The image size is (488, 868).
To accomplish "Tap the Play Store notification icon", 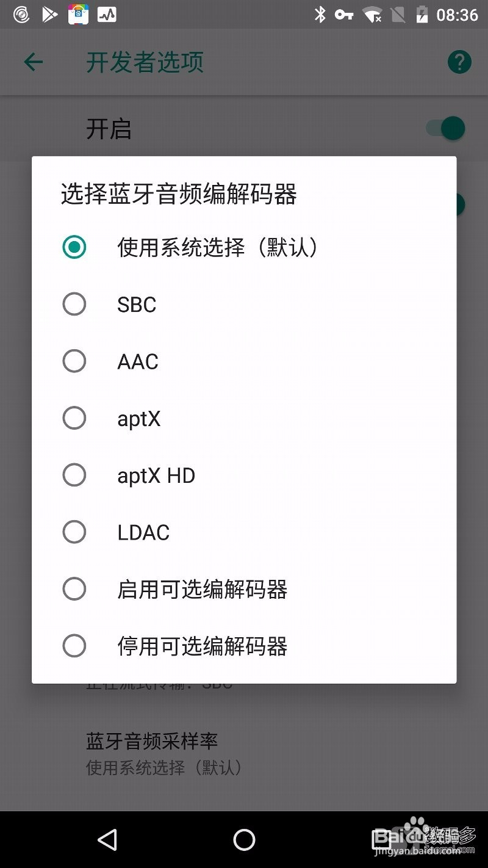I will coord(49,14).
